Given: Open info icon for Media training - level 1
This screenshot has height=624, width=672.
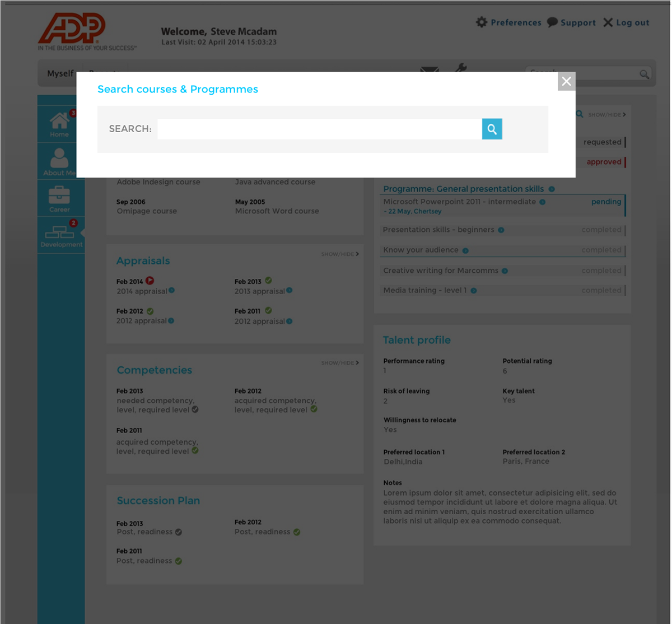Looking at the screenshot, I should coord(474,291).
